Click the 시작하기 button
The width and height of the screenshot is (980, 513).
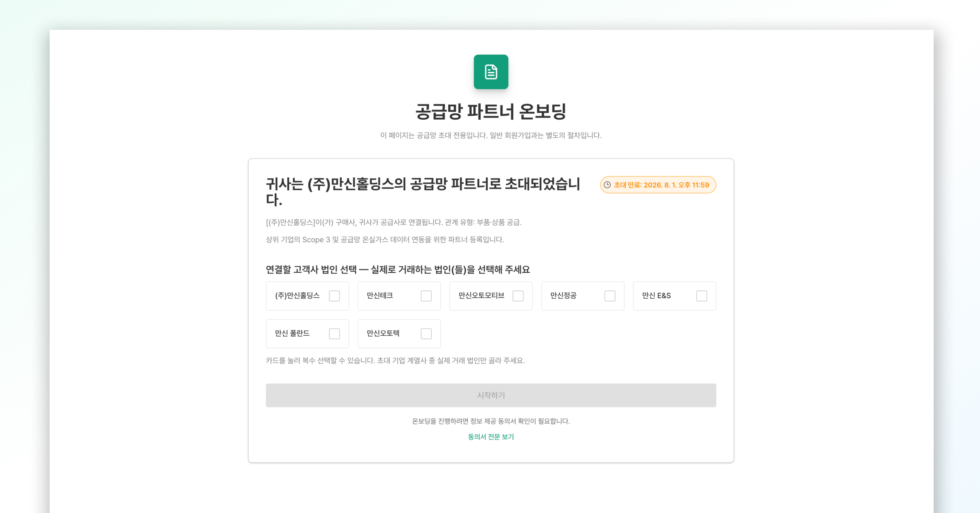[491, 395]
